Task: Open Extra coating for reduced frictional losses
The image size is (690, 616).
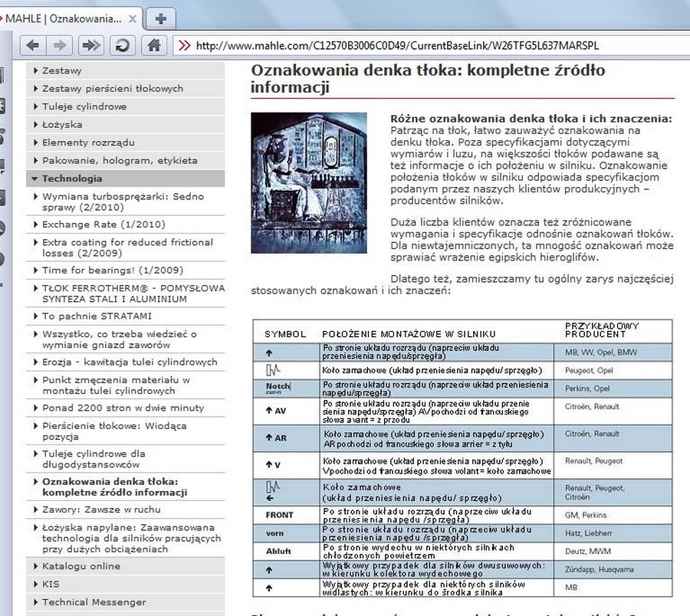Action: (x=127, y=247)
